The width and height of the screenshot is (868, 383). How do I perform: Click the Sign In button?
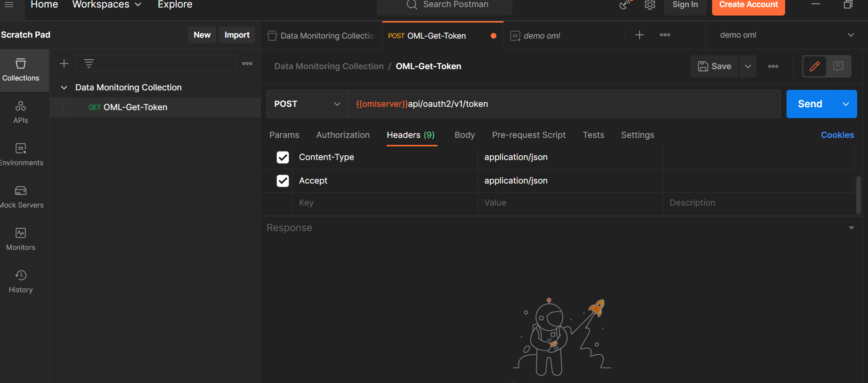[685, 5]
